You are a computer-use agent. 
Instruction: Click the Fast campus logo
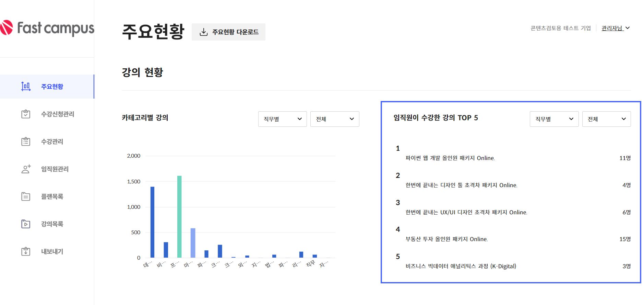pyautogui.click(x=47, y=28)
